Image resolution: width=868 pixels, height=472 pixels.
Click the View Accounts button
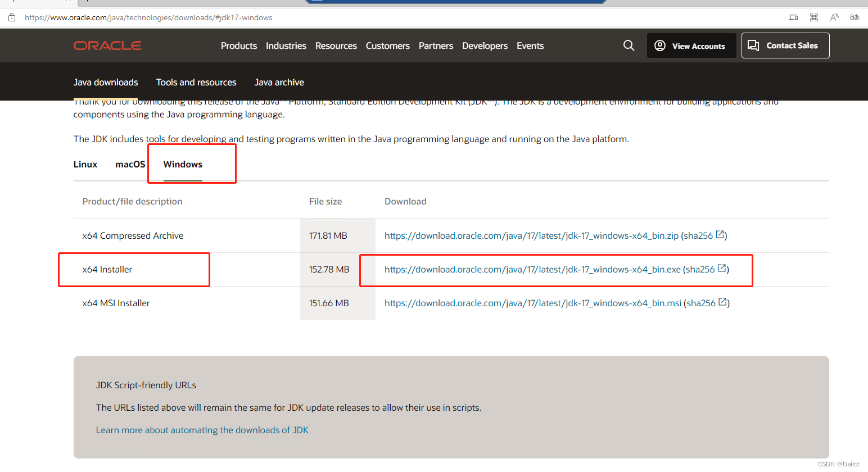coord(691,46)
